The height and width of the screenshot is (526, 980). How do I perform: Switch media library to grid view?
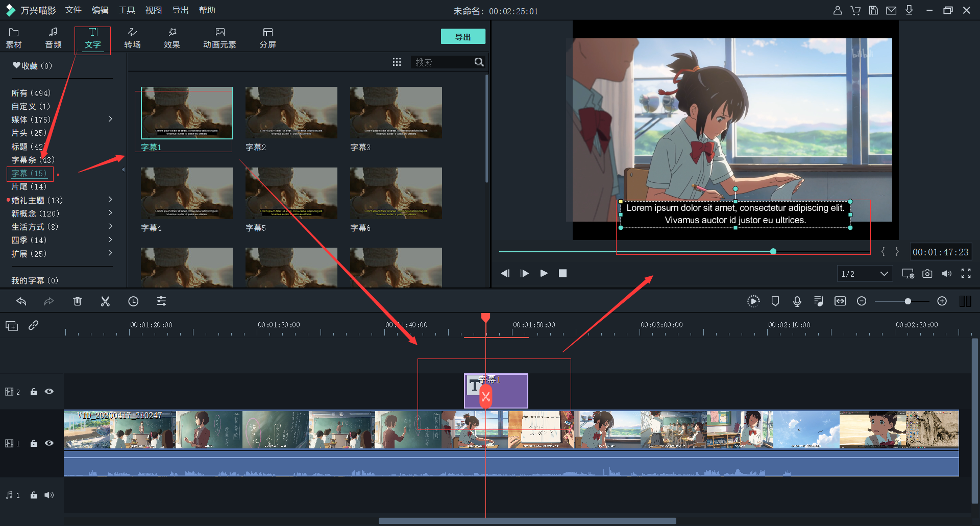[397, 62]
